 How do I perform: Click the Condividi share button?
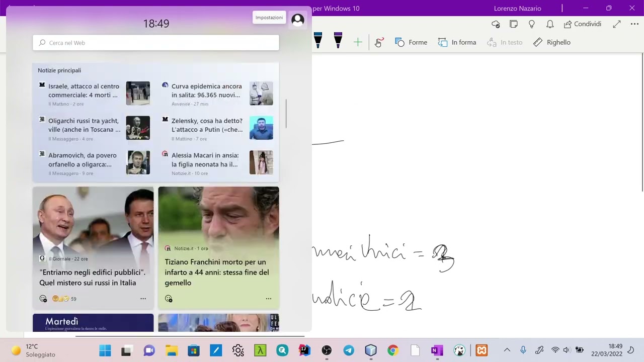click(x=583, y=24)
